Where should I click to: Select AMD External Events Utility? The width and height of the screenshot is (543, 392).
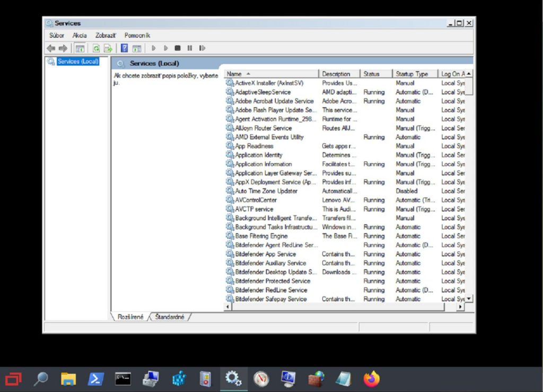[345, 137]
